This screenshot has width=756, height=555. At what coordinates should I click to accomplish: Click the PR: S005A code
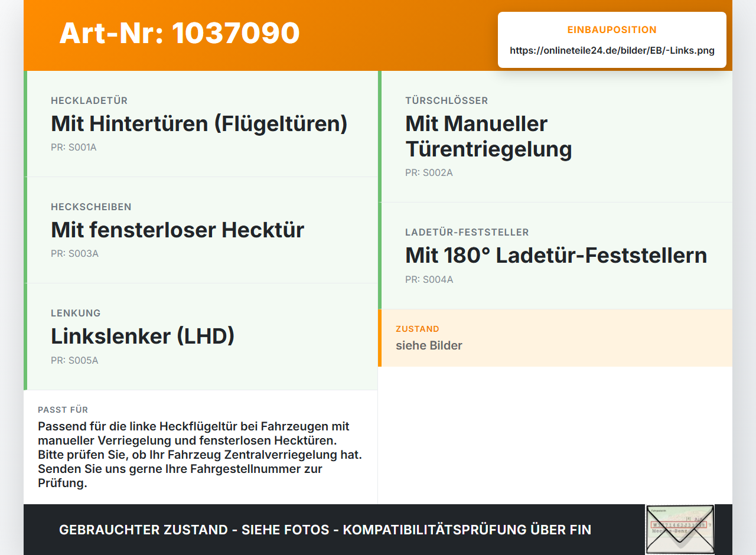click(74, 360)
